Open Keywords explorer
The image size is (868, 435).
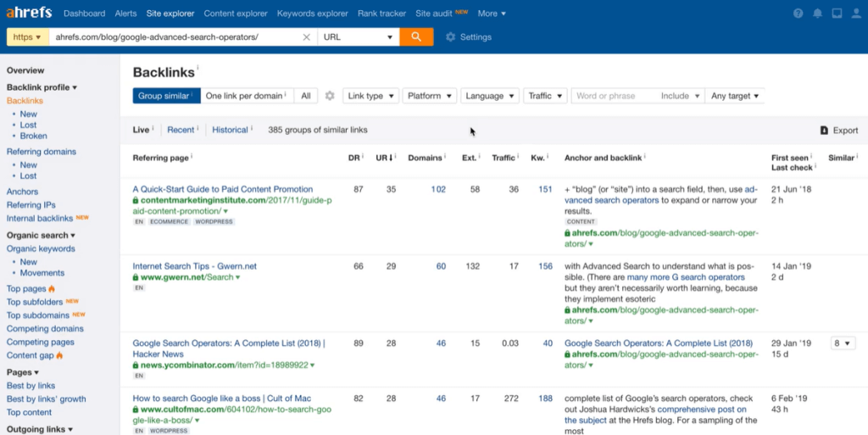pyautogui.click(x=312, y=14)
